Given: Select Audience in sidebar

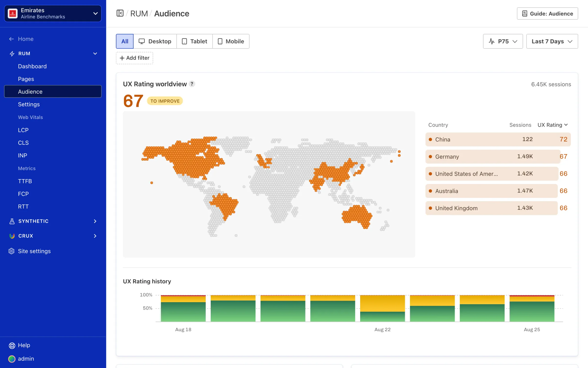Looking at the screenshot, I should click(x=53, y=92).
